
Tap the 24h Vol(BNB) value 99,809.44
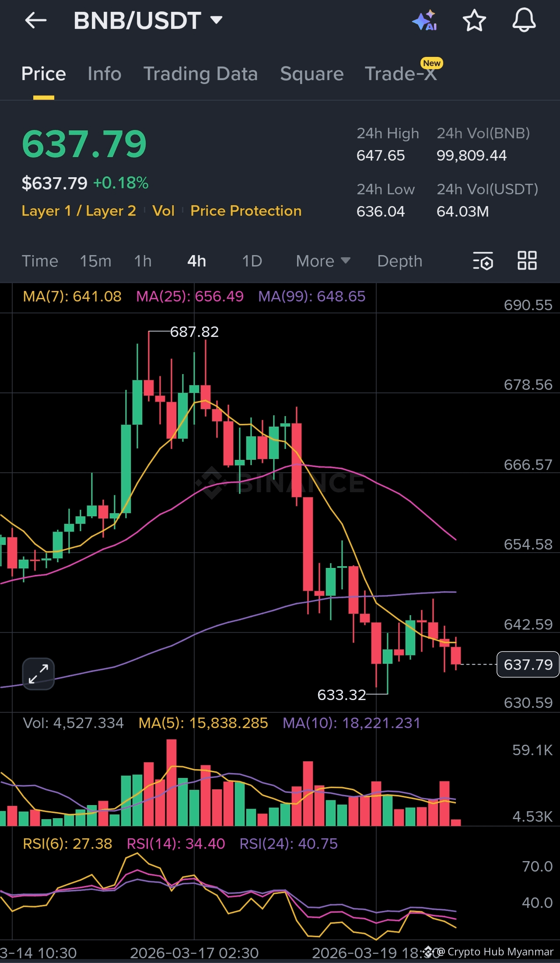tap(472, 155)
